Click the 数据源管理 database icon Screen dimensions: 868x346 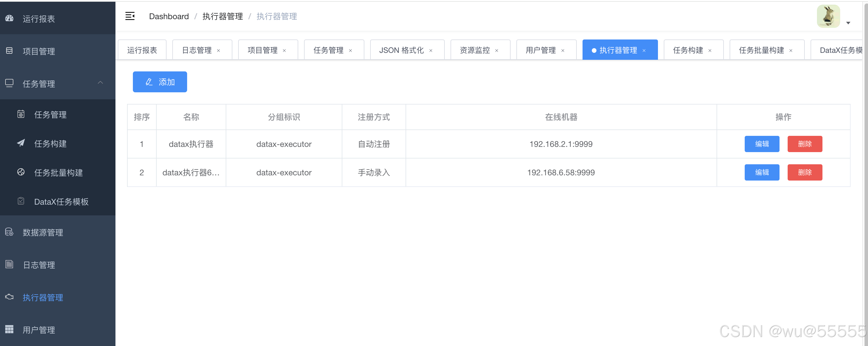[10, 232]
